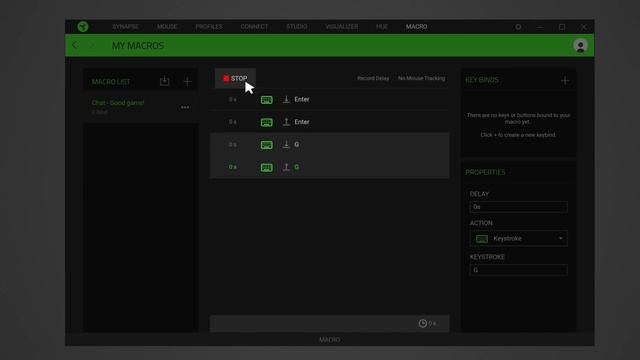Select the 'Chat - Good game!' macro

(x=141, y=107)
